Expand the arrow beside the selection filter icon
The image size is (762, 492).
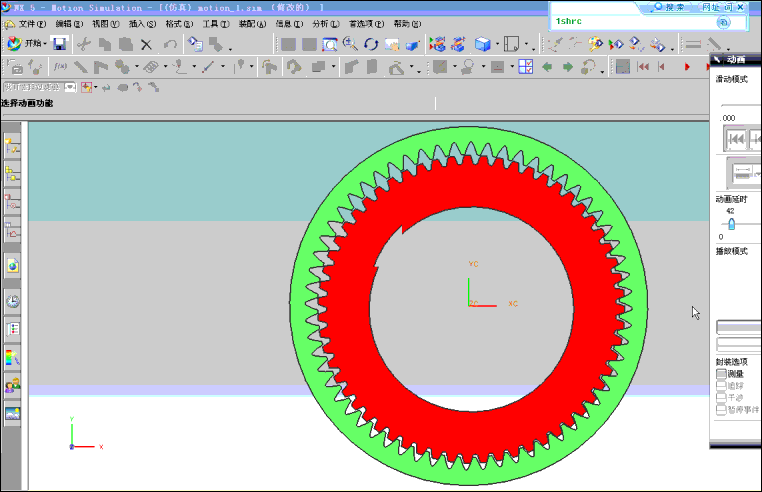[96, 88]
